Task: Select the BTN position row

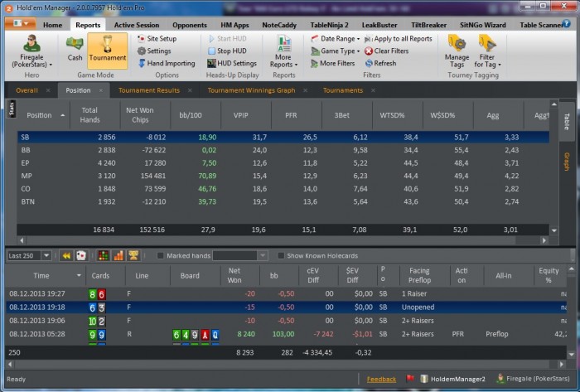Action: point(283,202)
